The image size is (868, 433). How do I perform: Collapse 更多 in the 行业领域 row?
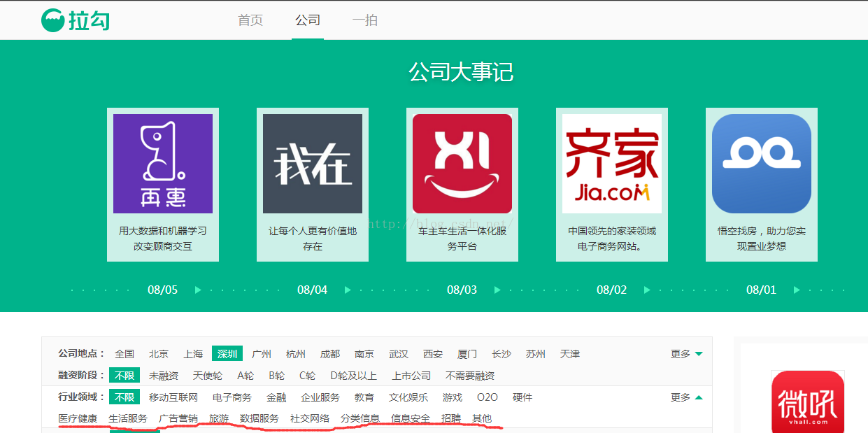[x=687, y=397]
